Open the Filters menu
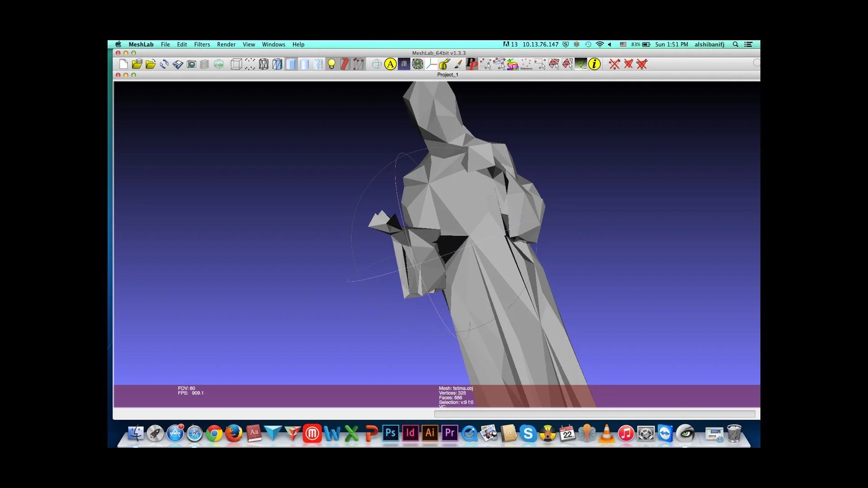868x488 pixels. [202, 44]
